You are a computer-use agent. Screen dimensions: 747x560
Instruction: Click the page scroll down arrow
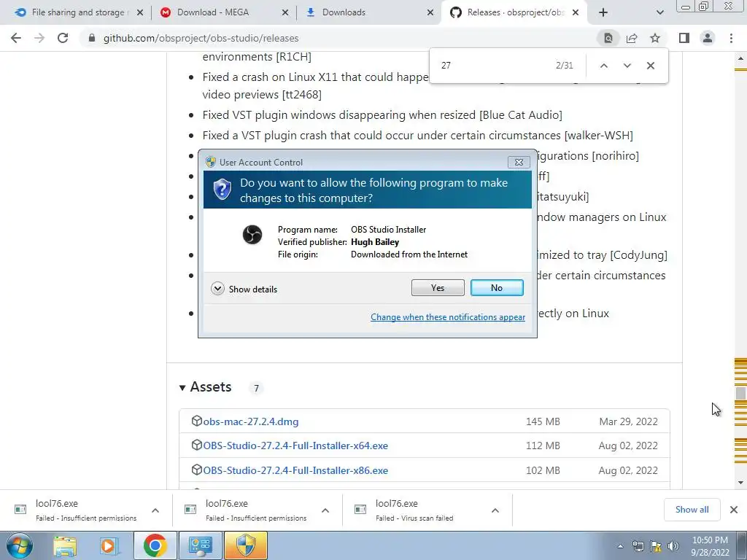click(740, 483)
